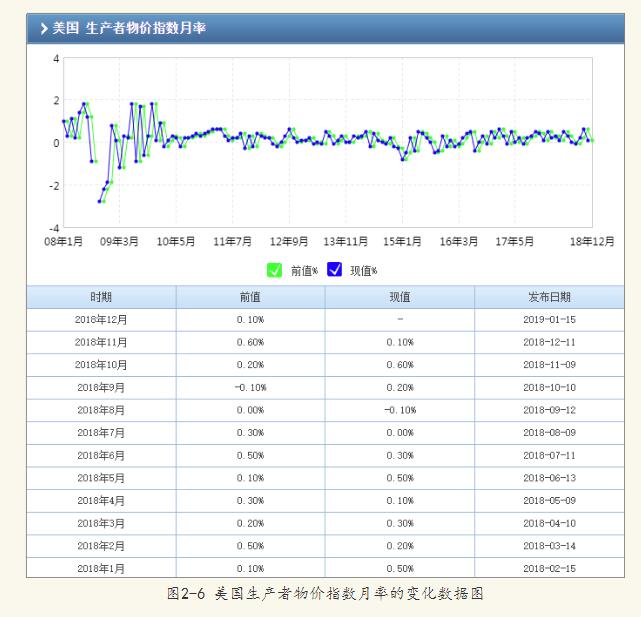Select the 2018年11月 period cell

pos(101,342)
